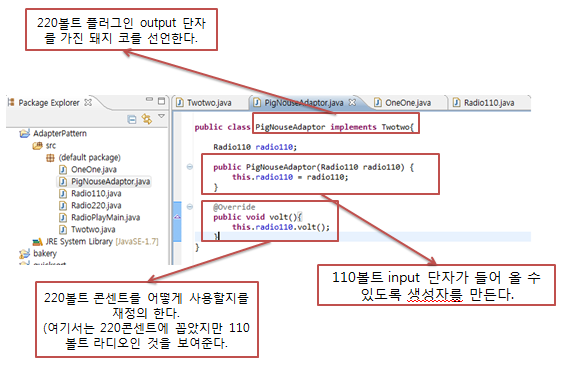The image size is (571, 377).
Task: Toggle Link with Editor icon in Package Explorer
Action: 146,119
